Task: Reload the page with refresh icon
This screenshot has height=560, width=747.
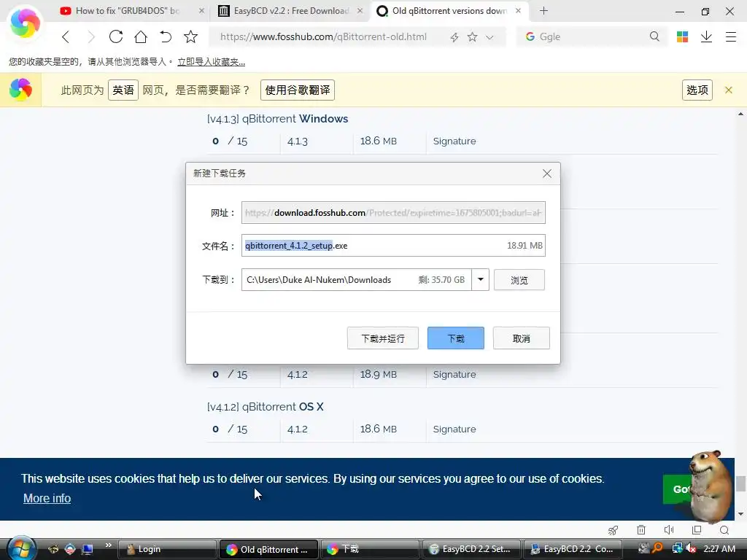Action: coord(116,36)
